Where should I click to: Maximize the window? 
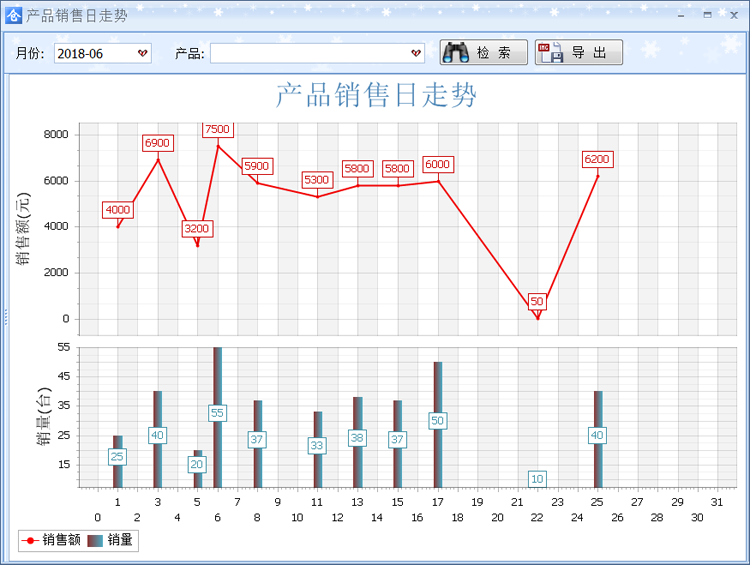point(707,15)
